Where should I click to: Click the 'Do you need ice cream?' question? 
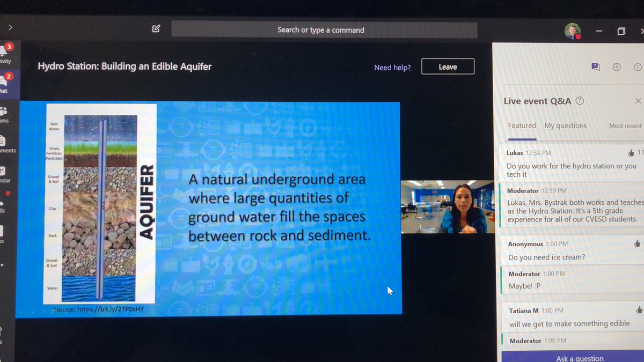tap(547, 257)
